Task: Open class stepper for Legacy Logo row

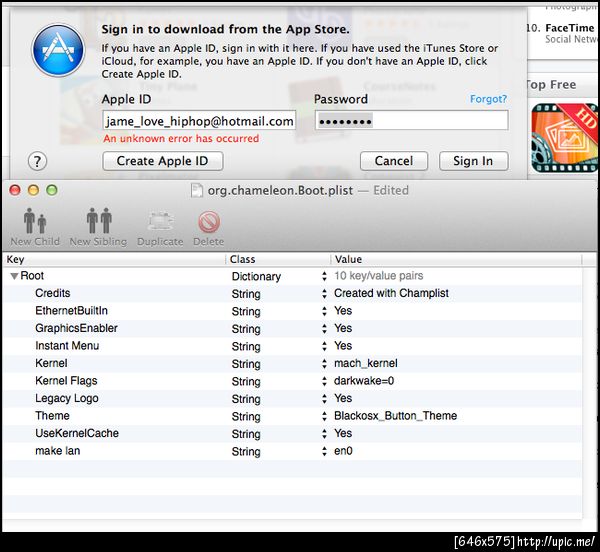Action: 324,399
